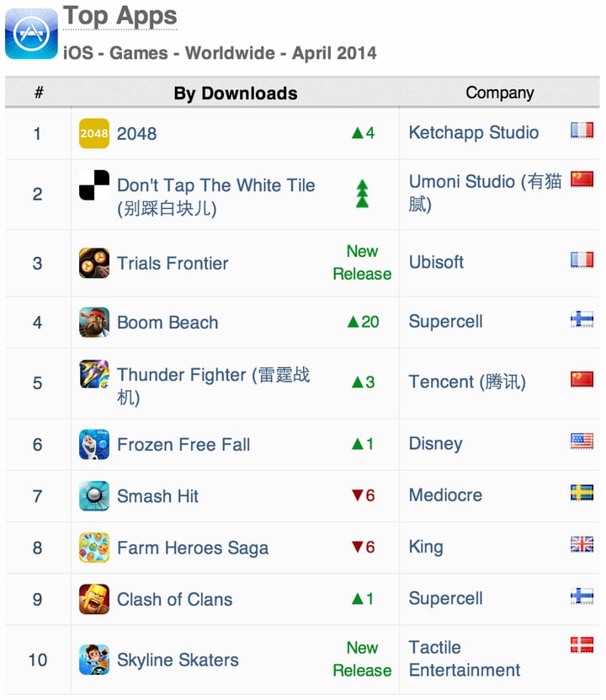
Task: Open the Ketchapp Studio company link
Action: (474, 132)
